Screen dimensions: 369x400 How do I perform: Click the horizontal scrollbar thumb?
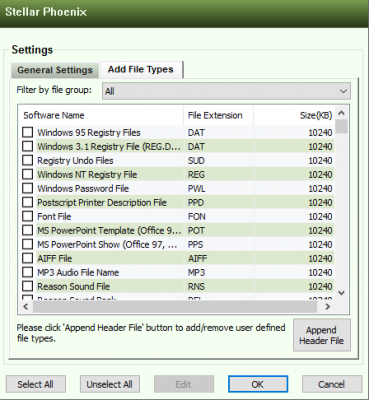coord(174,307)
